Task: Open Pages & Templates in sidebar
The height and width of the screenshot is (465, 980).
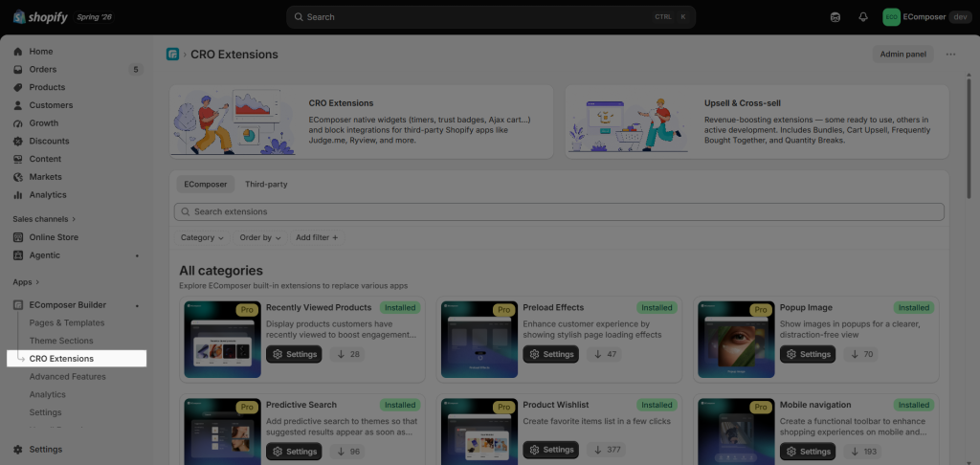Action: tap(67, 323)
